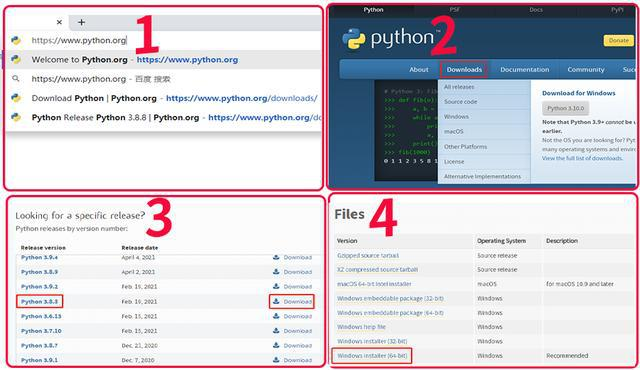Click magnifier icon of the search suggestion
This screenshot has width=640, height=370.
click(16, 78)
